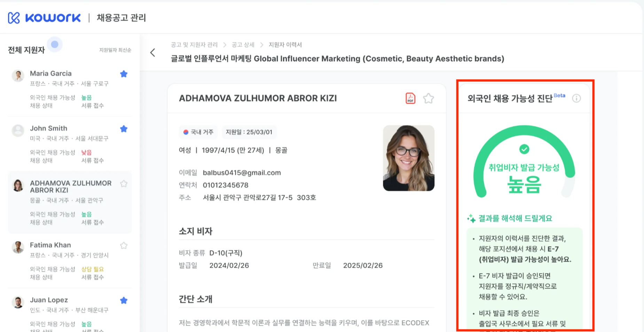Click the 취업비자 발급 가능성 gauge
Screen dimensions: 644x332
point(524,162)
